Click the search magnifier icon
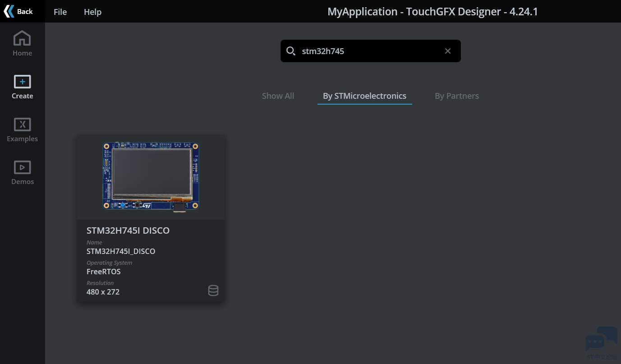 click(291, 51)
